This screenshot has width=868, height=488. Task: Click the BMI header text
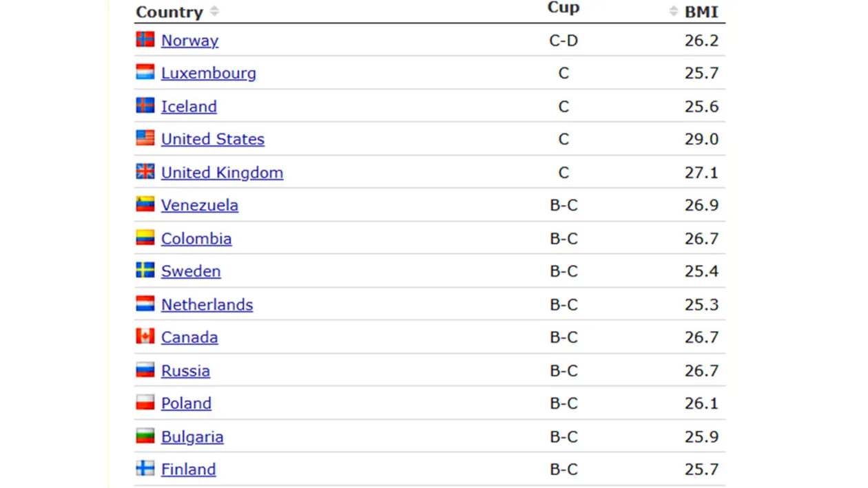tap(701, 12)
